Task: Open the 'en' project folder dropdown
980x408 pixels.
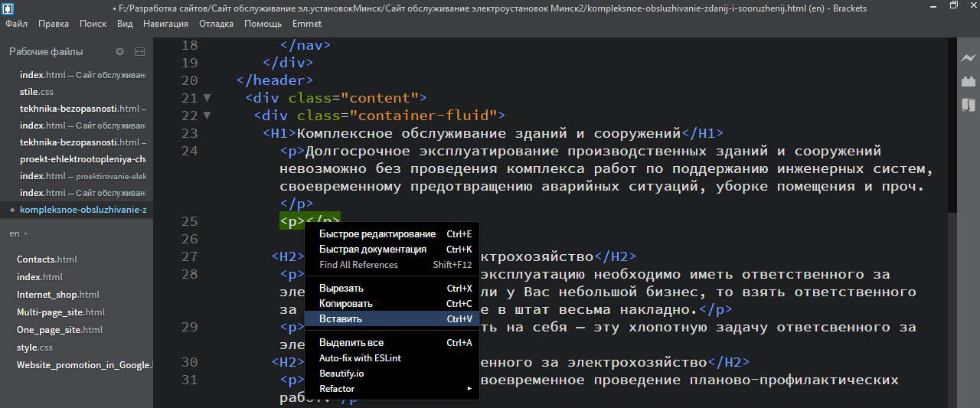Action: [x=18, y=233]
